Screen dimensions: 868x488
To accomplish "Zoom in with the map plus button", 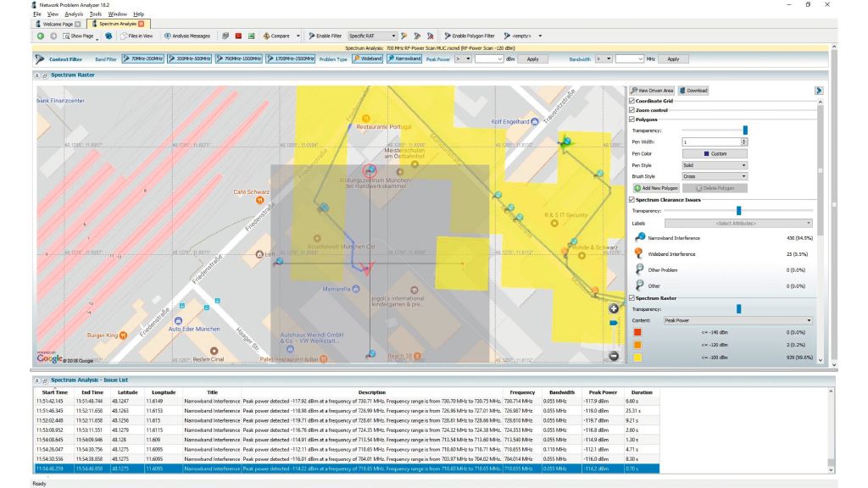I will 614,308.
